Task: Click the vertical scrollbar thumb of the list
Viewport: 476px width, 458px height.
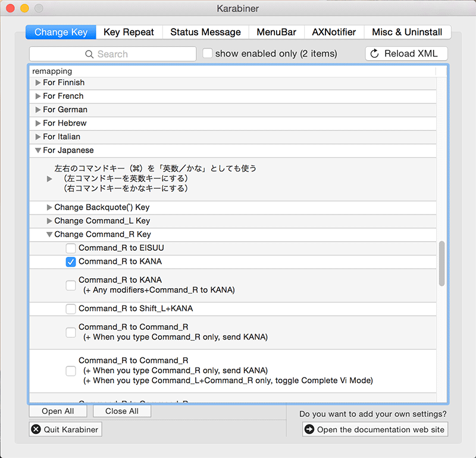Action: (441, 263)
